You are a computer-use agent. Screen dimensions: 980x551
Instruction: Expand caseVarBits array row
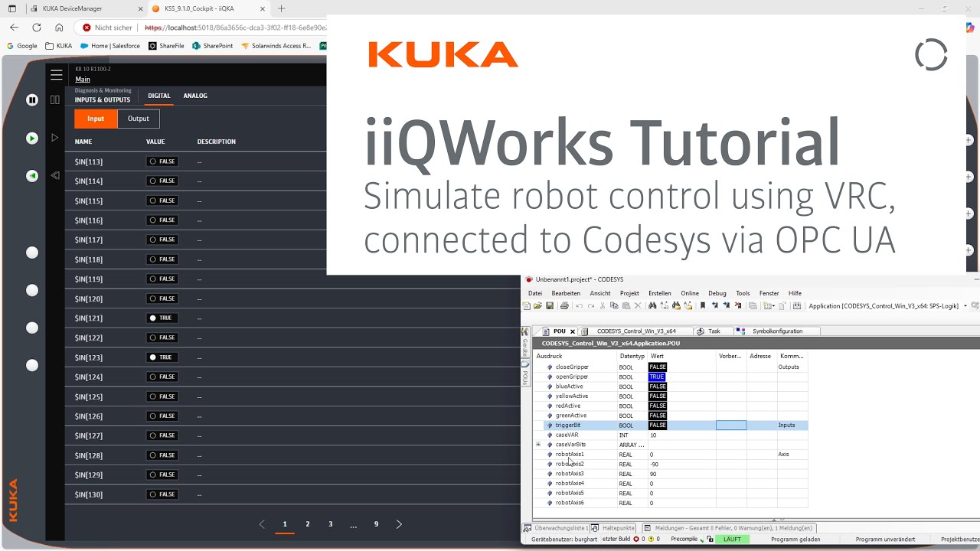point(538,445)
